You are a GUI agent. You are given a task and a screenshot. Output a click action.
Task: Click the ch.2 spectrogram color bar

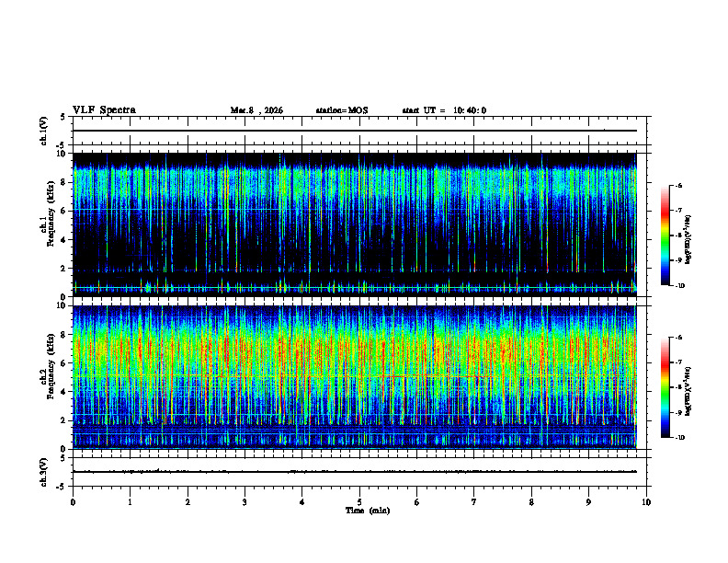point(665,387)
